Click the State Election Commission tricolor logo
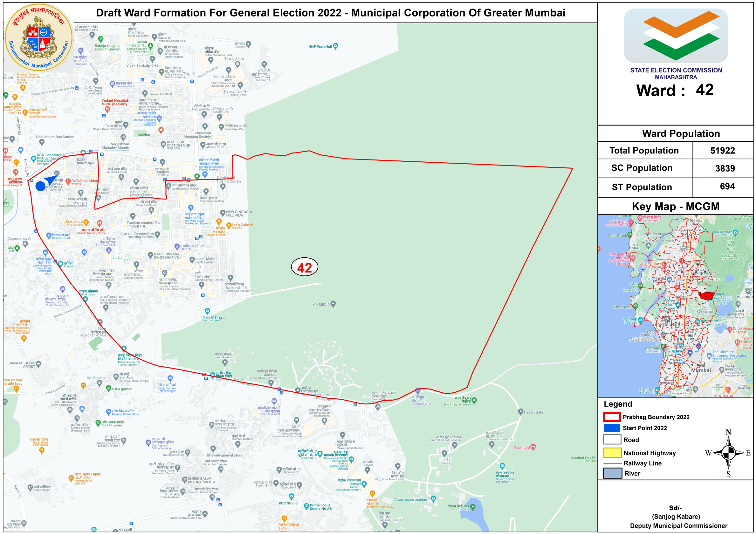 pyautogui.click(x=676, y=36)
